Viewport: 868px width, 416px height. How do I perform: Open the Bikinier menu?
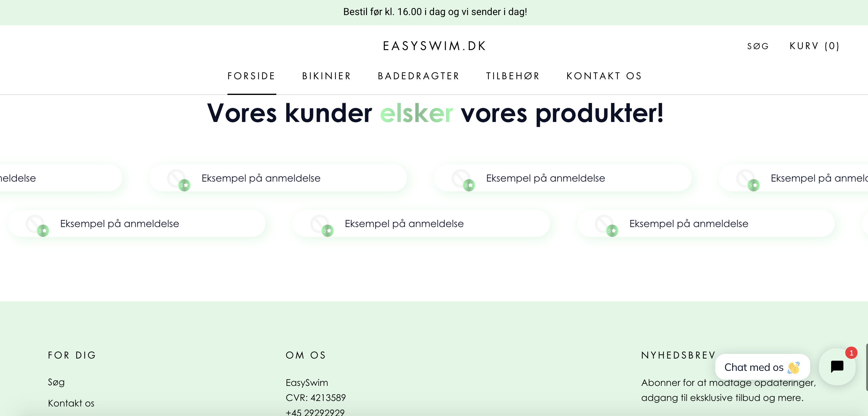pos(326,76)
